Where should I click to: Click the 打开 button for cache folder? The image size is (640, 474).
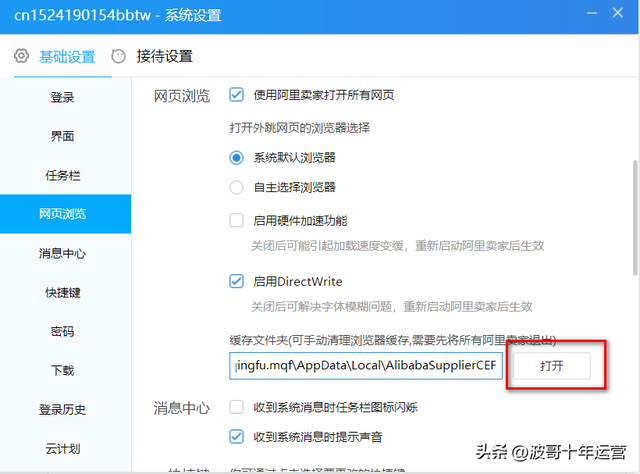[x=551, y=365]
